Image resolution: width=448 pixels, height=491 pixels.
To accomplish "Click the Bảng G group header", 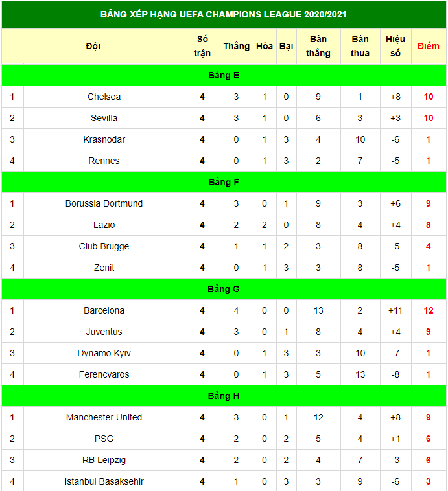I will tap(224, 289).
